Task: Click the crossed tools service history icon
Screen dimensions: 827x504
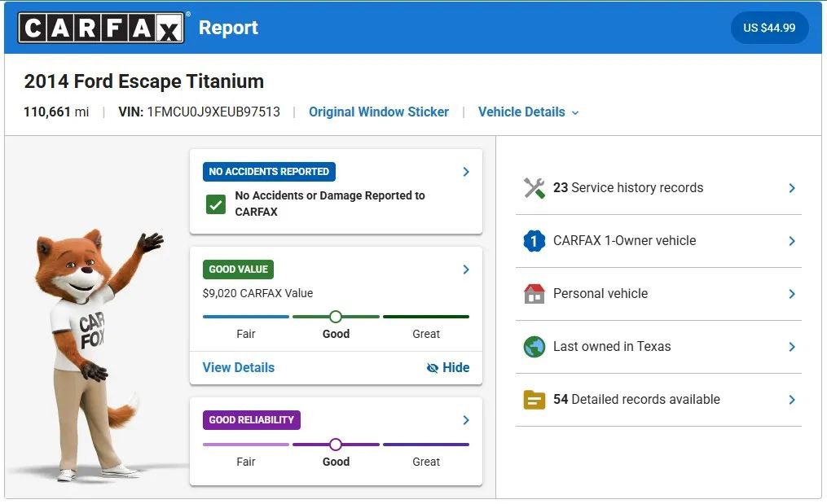Action: [534, 187]
